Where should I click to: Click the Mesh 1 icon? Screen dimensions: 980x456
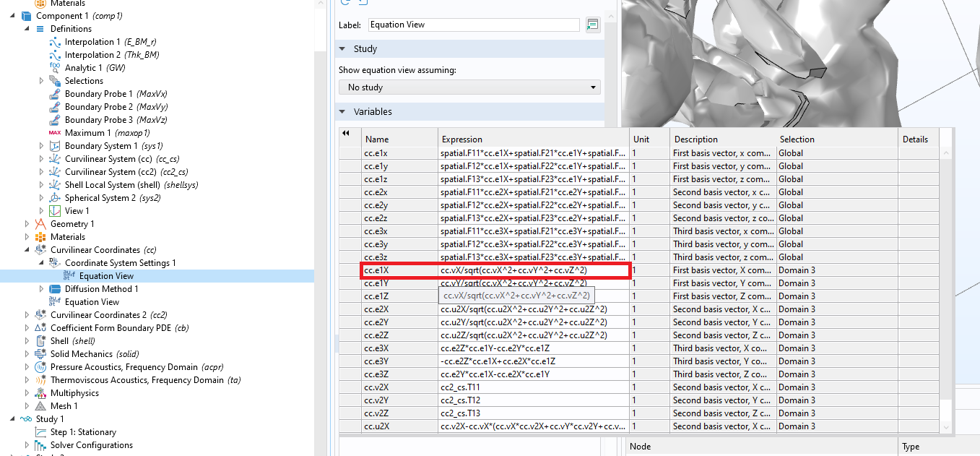[40, 406]
